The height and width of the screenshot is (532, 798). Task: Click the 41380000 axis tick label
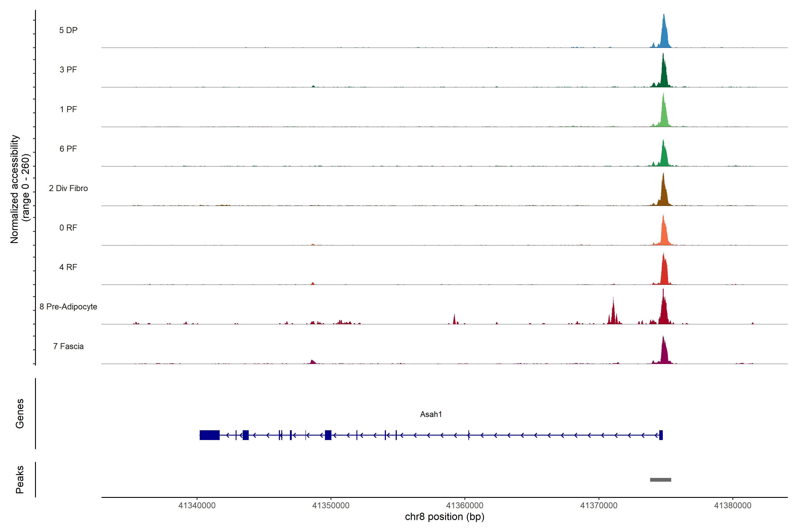(733, 505)
